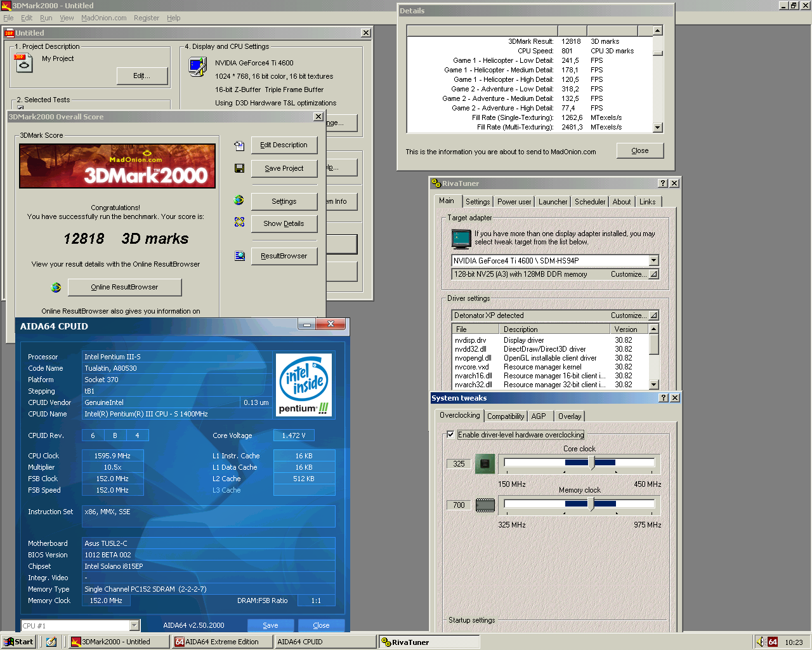
Task: Switch to the Links tab
Action: (x=648, y=202)
